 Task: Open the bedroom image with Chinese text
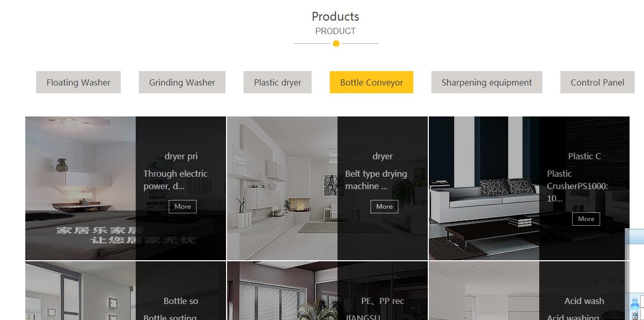pyautogui.click(x=81, y=188)
